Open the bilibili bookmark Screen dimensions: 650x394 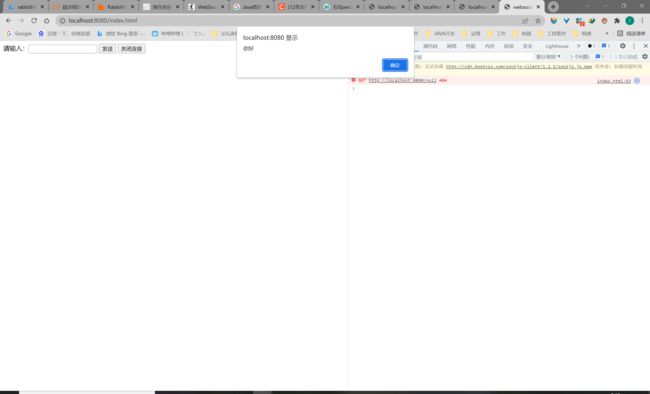click(x=178, y=34)
